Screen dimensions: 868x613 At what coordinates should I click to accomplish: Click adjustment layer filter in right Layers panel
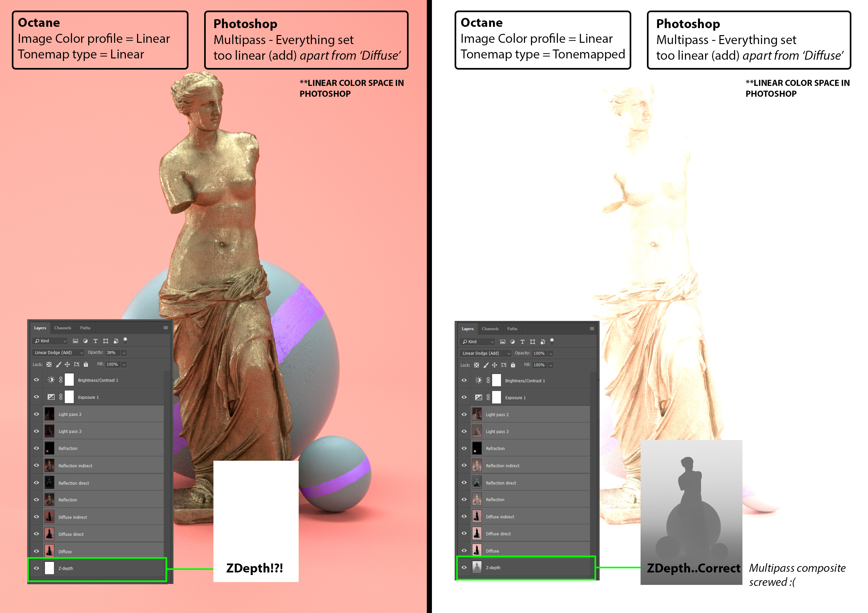512,342
